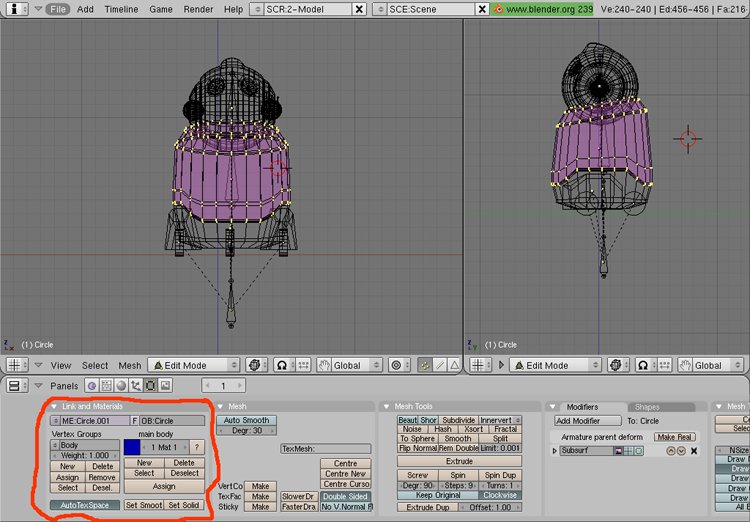Open the Add menu
The height and width of the screenshot is (522, 750).
click(85, 9)
